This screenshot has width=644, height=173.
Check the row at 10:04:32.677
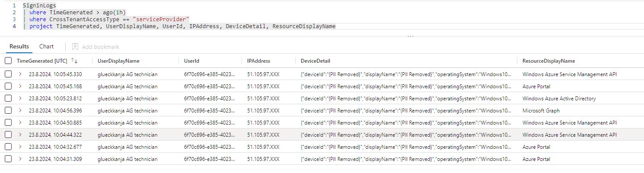click(x=8, y=147)
